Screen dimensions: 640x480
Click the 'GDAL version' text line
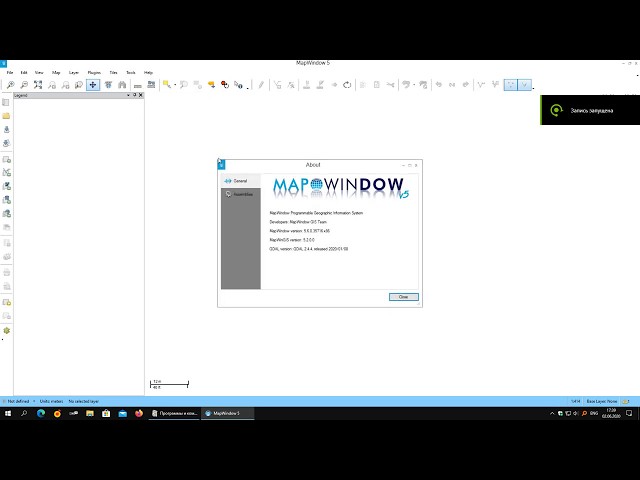click(309, 249)
